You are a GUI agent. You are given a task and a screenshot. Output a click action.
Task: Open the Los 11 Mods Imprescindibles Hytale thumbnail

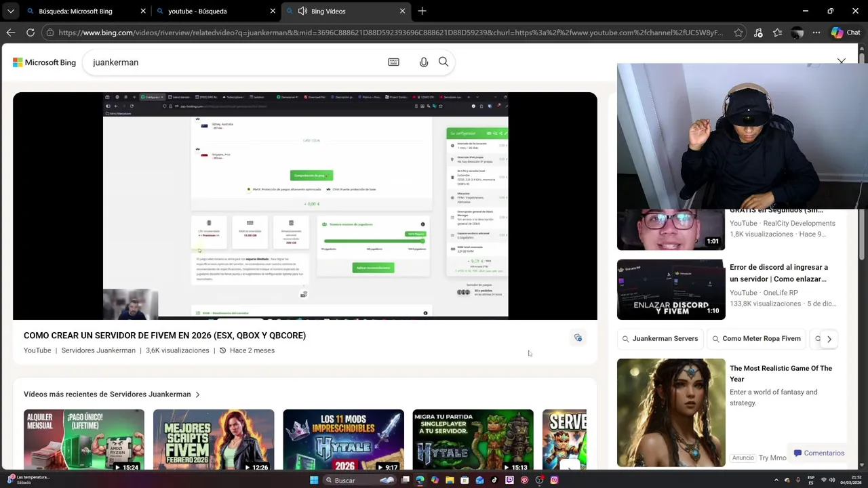point(343,440)
